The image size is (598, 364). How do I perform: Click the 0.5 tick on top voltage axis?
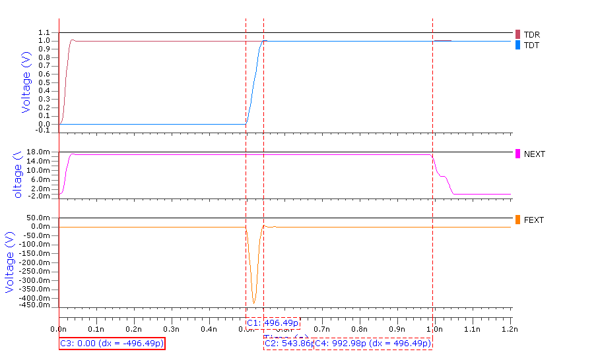(x=44, y=82)
